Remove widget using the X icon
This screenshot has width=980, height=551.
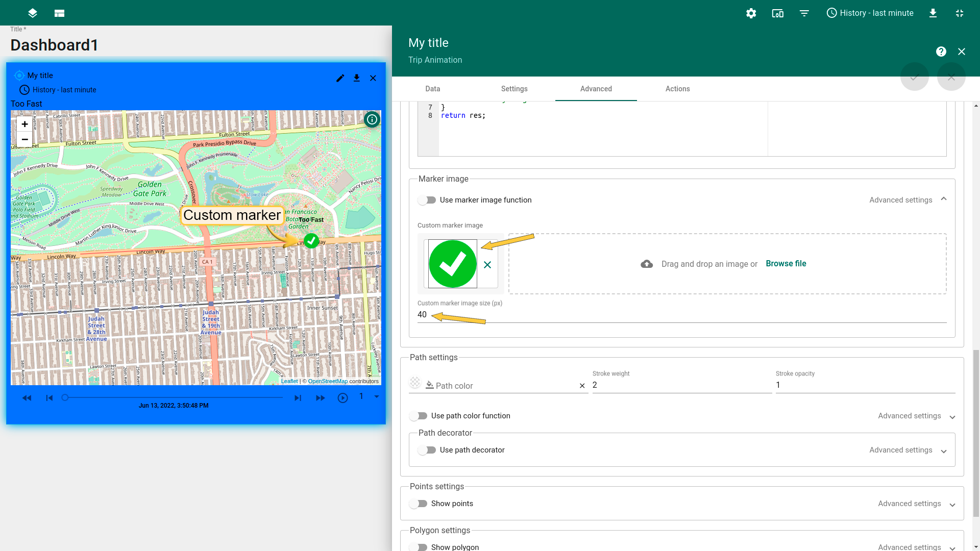[x=373, y=78]
